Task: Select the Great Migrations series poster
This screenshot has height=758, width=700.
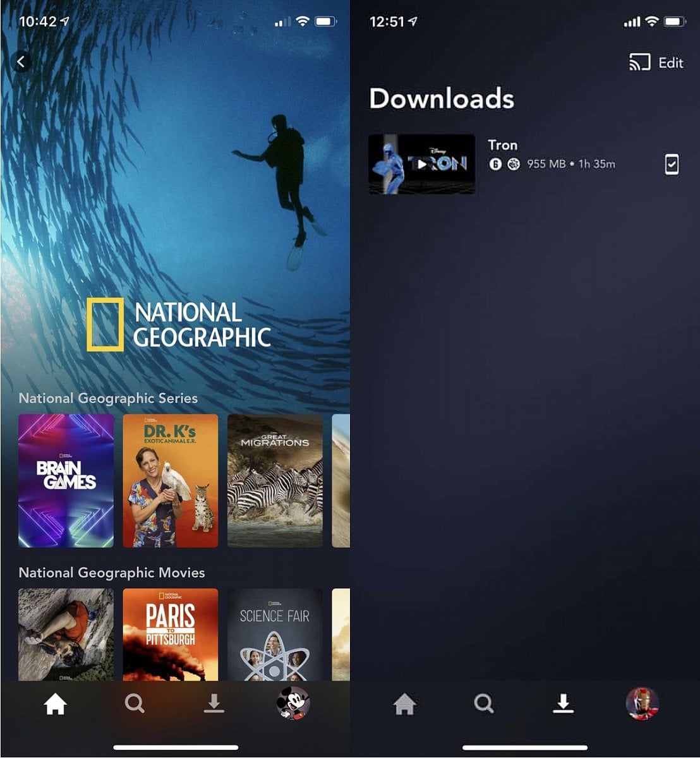Action: coord(275,481)
